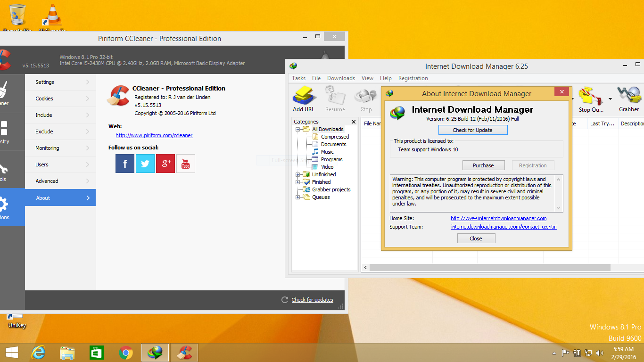Image resolution: width=644 pixels, height=362 pixels.
Task: Open the internetdownloadmanager.com Home Site link
Action: (x=499, y=218)
